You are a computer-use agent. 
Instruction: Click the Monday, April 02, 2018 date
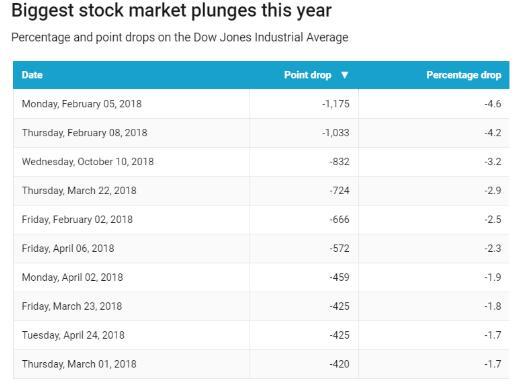(72, 277)
